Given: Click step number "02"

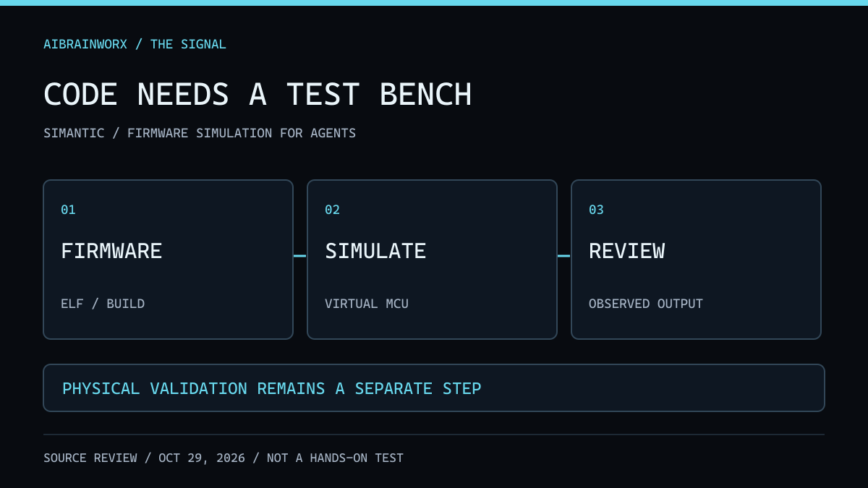Looking at the screenshot, I should point(332,210).
